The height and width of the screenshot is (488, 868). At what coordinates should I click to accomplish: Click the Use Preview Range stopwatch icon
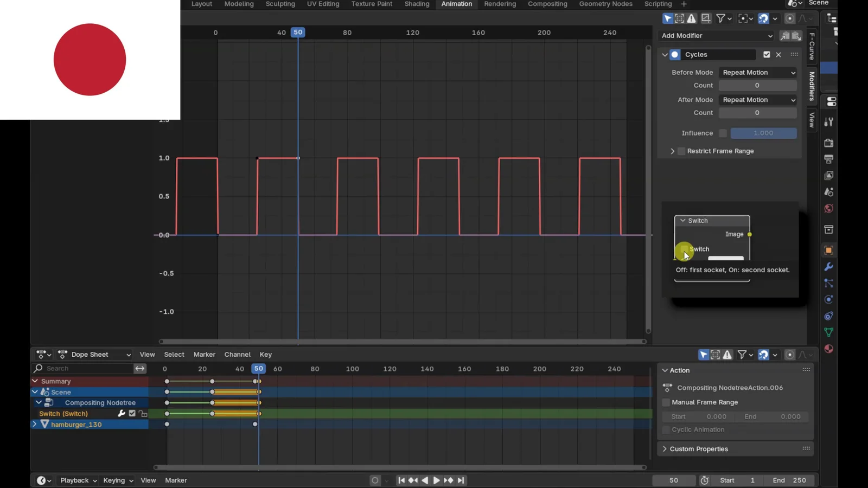[x=704, y=480]
